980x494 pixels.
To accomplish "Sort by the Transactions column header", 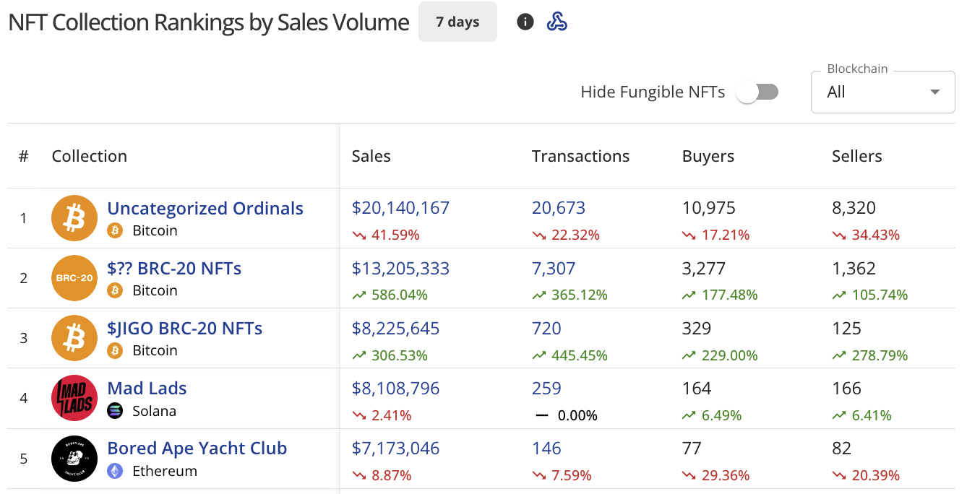I will point(581,156).
